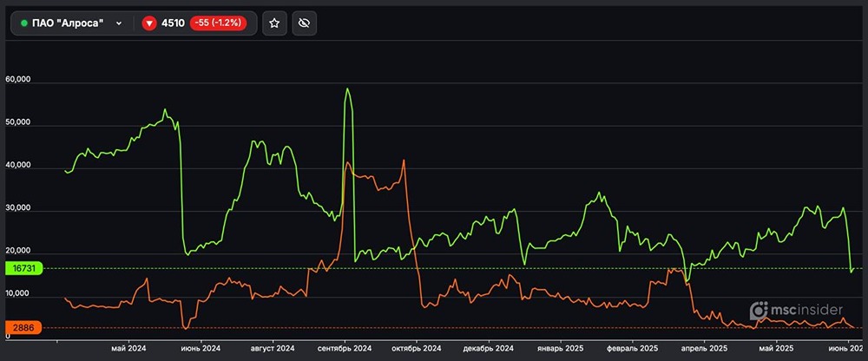The image size is (868, 361).
Task: Select the май 2024 axis label
Action: click(129, 348)
